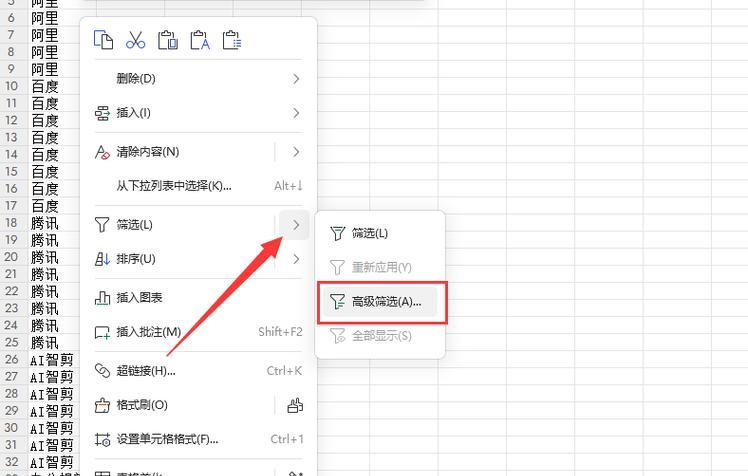The width and height of the screenshot is (748, 476).
Task: Click 重新应用(Y) in submenu
Action: coord(380,267)
